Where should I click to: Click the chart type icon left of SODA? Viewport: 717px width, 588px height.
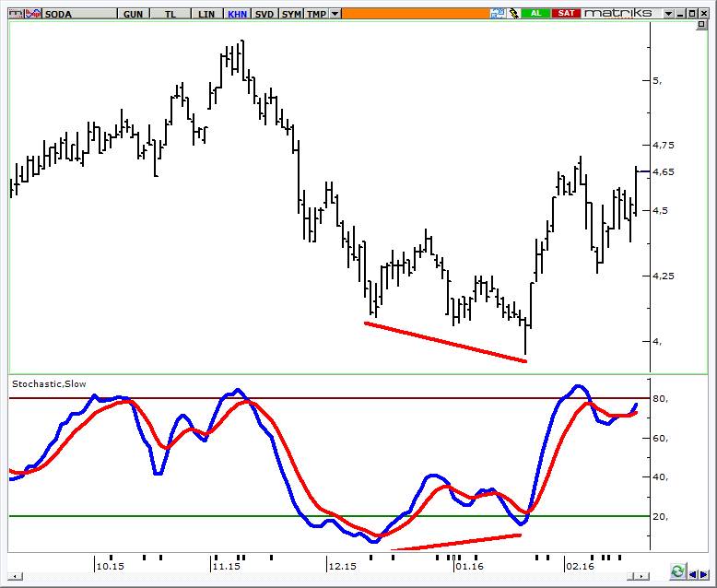(16, 14)
